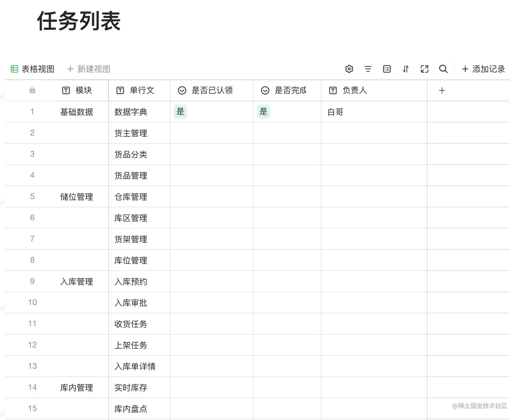Click the filter lines icon in toolbar
The height and width of the screenshot is (420, 518).
[x=368, y=69]
